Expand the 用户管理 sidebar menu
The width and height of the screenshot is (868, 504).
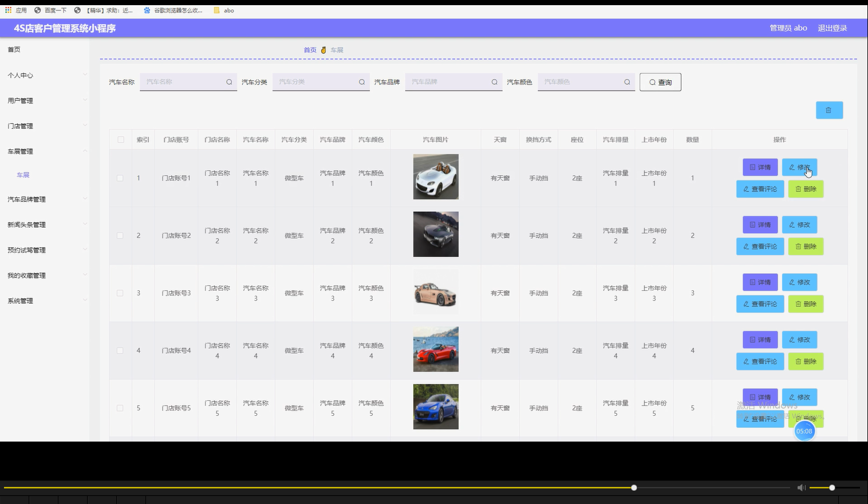45,100
